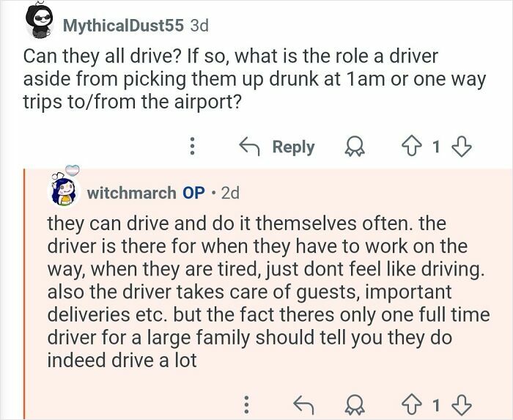Open witchmarch user profile link

pyautogui.click(x=131, y=193)
